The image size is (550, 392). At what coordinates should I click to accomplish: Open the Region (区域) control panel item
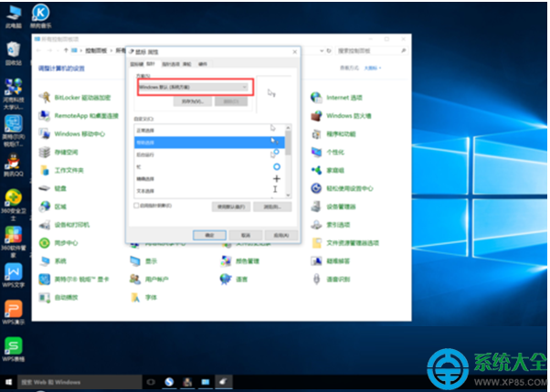click(x=53, y=207)
